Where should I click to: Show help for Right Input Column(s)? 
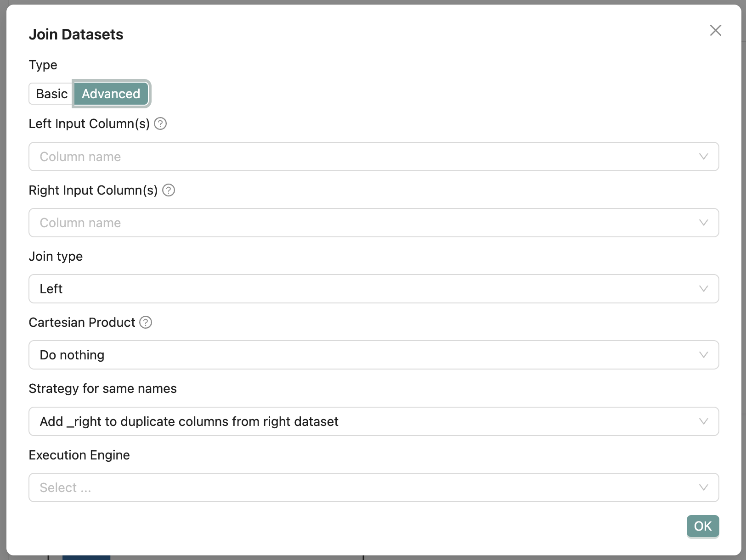click(x=169, y=190)
